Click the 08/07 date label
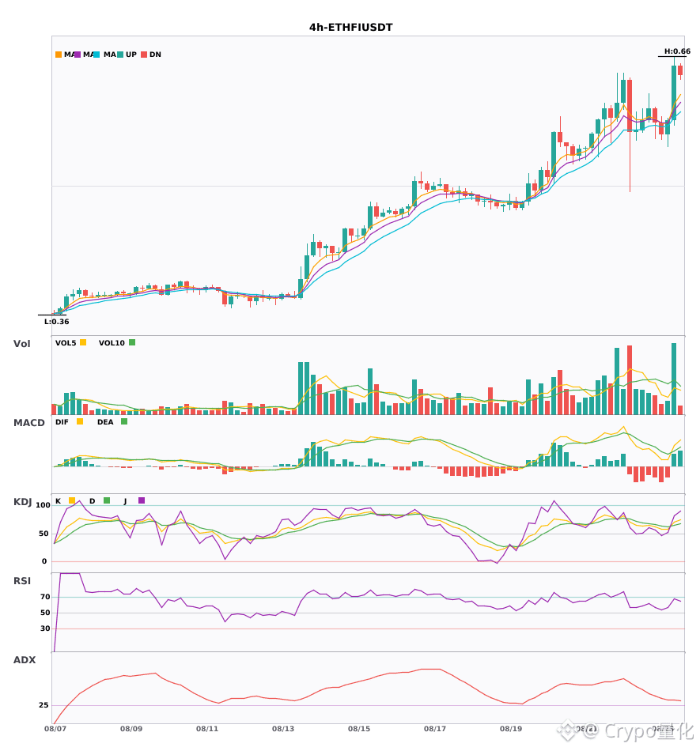Screen dimensions: 700x751 point(55,729)
